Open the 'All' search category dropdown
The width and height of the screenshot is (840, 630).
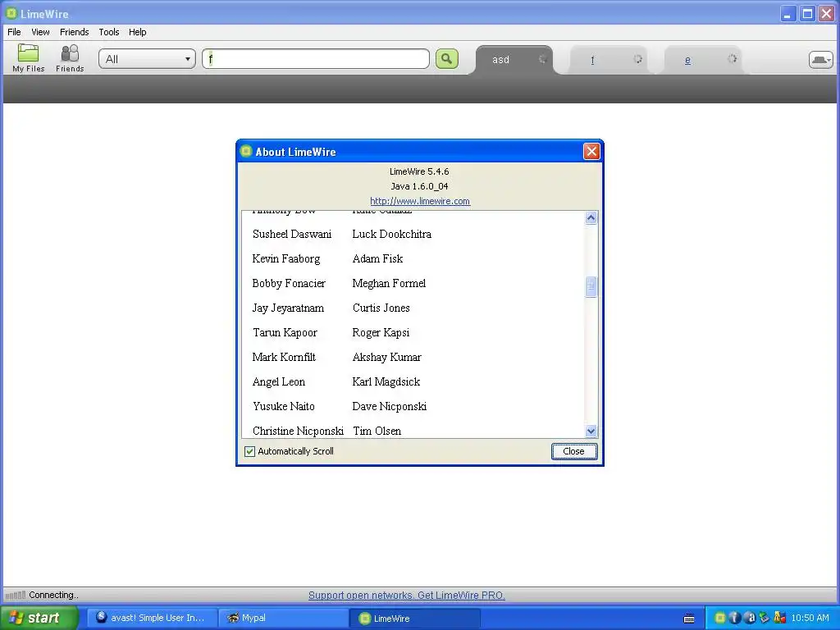(147, 59)
